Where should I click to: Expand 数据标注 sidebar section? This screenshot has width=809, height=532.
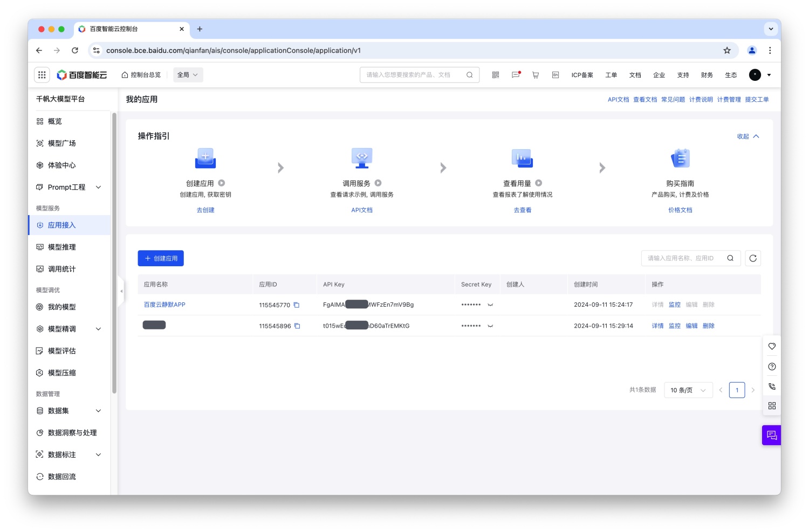pos(98,454)
